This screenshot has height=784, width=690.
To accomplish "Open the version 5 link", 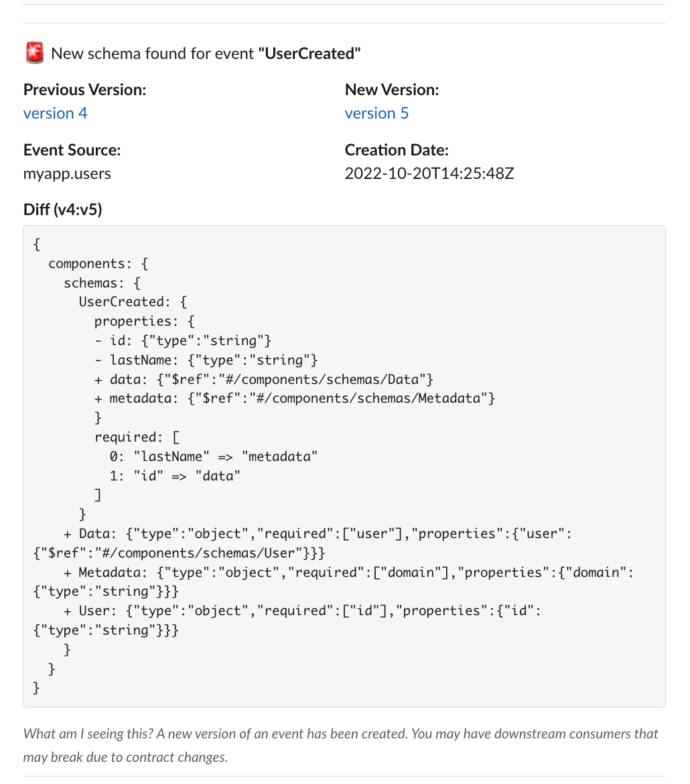I will pos(376,113).
